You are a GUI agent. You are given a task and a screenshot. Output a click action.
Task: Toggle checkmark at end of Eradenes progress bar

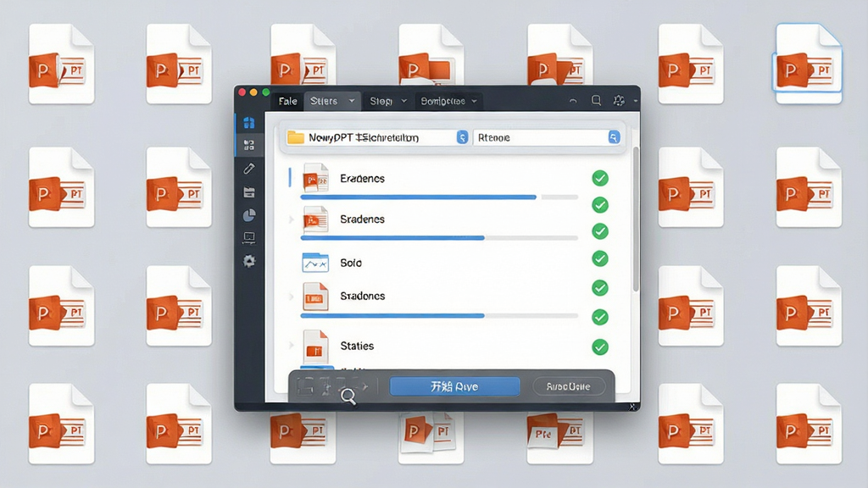coord(600,205)
